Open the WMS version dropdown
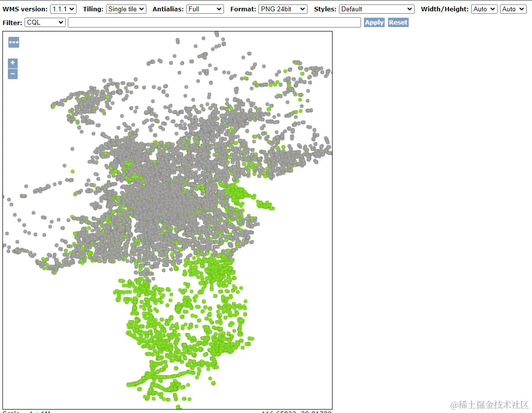Image resolution: width=532 pixels, height=413 pixels. (63, 9)
